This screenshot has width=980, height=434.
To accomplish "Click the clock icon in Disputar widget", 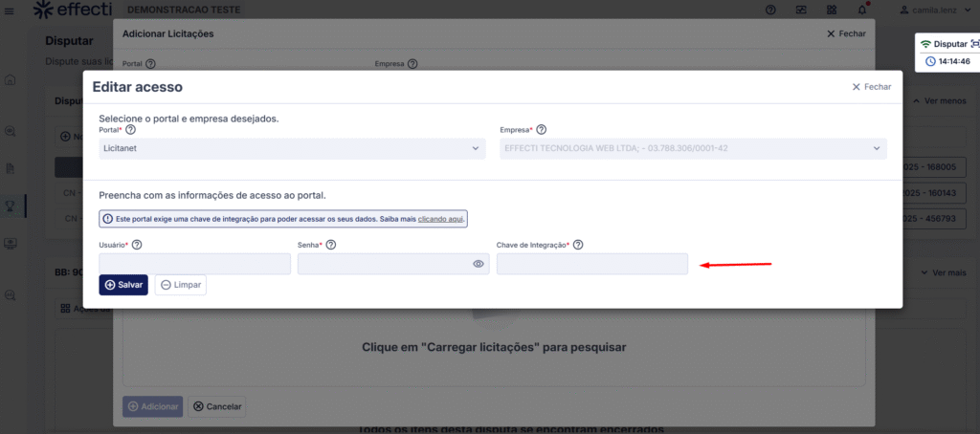I will coord(930,61).
